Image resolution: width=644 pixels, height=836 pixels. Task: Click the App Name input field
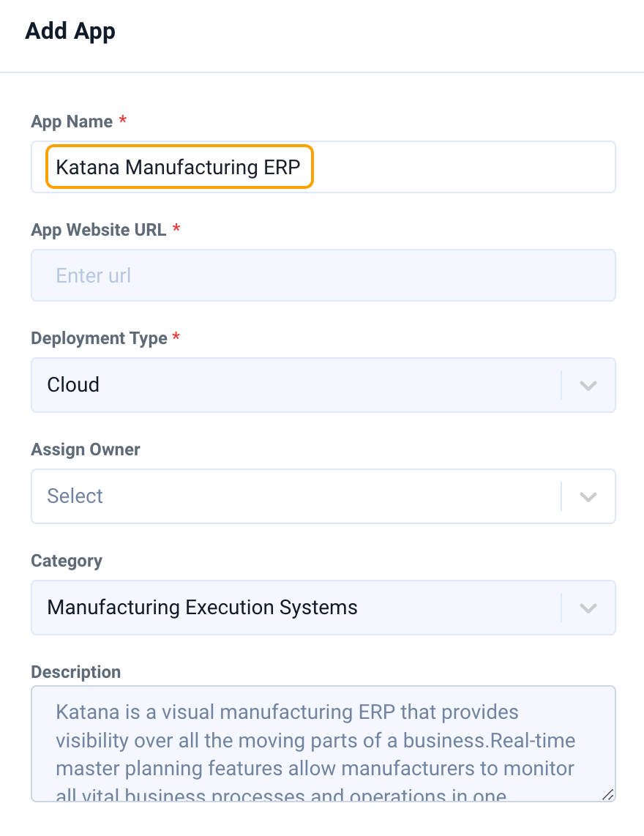coord(323,167)
